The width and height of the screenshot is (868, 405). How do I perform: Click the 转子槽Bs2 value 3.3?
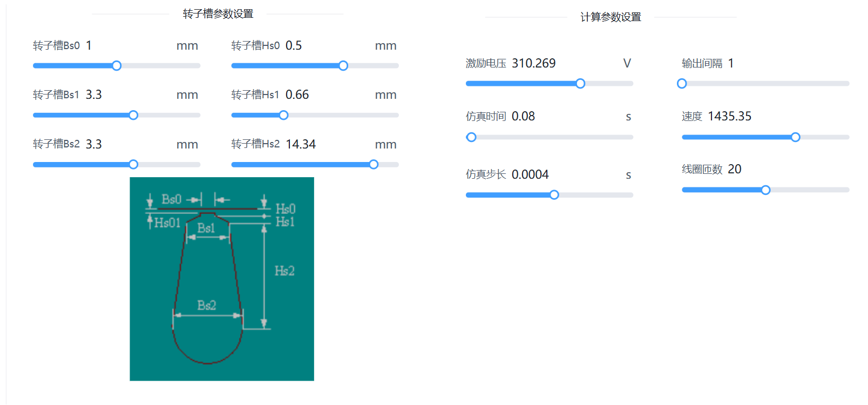point(94,144)
